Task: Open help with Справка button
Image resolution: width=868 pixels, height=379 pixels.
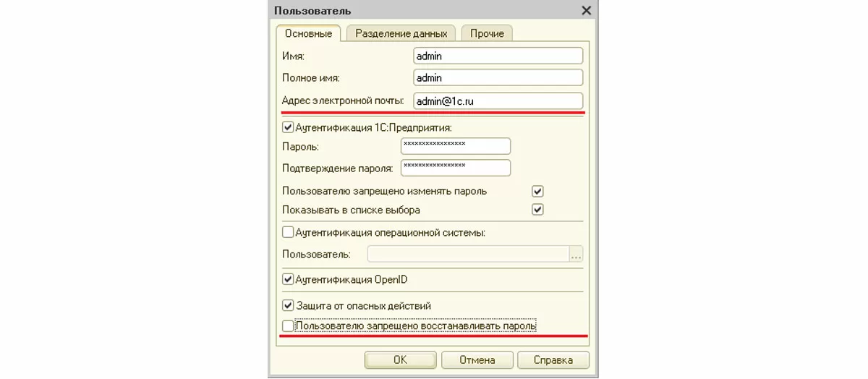Action: click(553, 360)
